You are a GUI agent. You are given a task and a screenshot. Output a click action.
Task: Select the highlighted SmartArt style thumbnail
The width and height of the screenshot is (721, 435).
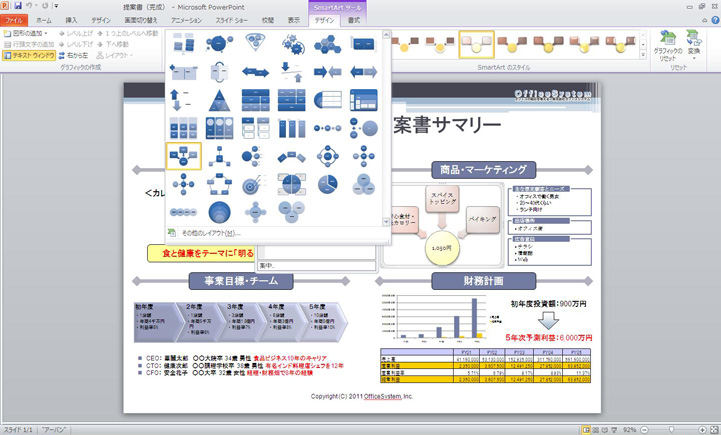[x=476, y=44]
